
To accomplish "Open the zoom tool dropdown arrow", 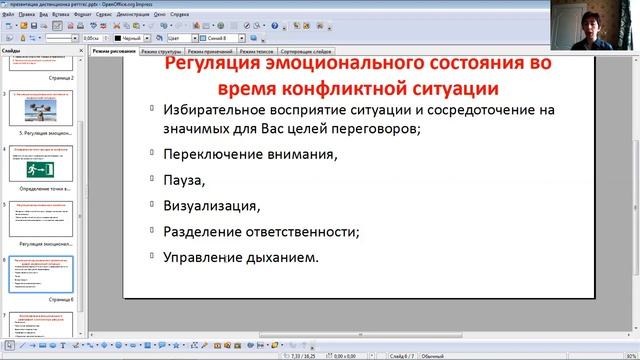I will [264, 26].
